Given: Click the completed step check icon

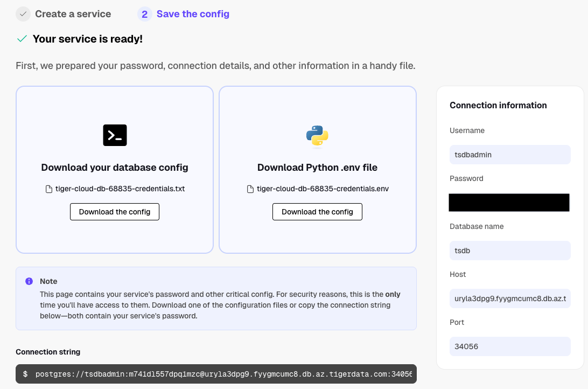Looking at the screenshot, I should [x=23, y=14].
